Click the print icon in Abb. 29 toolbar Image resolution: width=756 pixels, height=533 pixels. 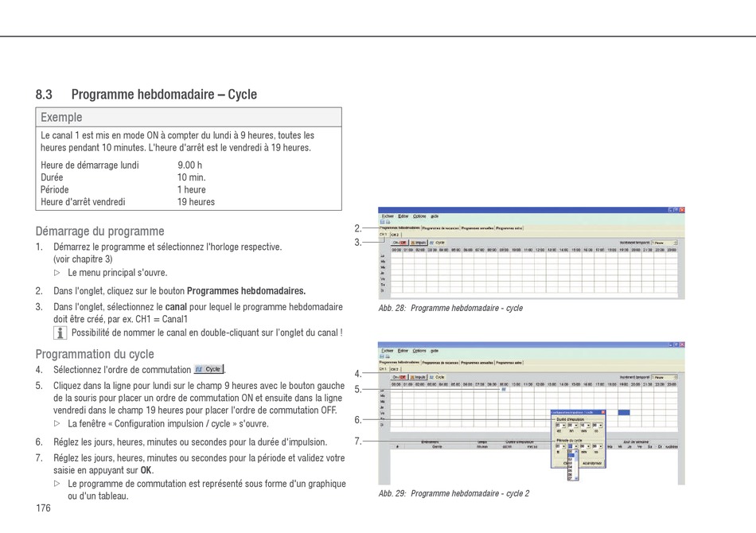pyautogui.click(x=388, y=356)
